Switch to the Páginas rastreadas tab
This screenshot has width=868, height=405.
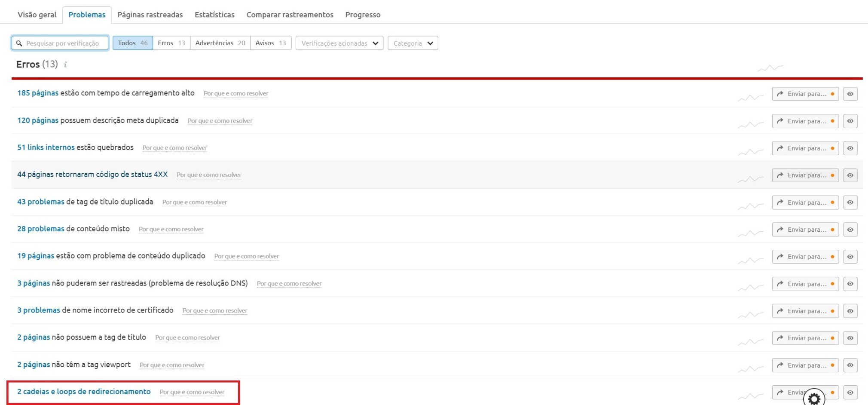pyautogui.click(x=150, y=15)
